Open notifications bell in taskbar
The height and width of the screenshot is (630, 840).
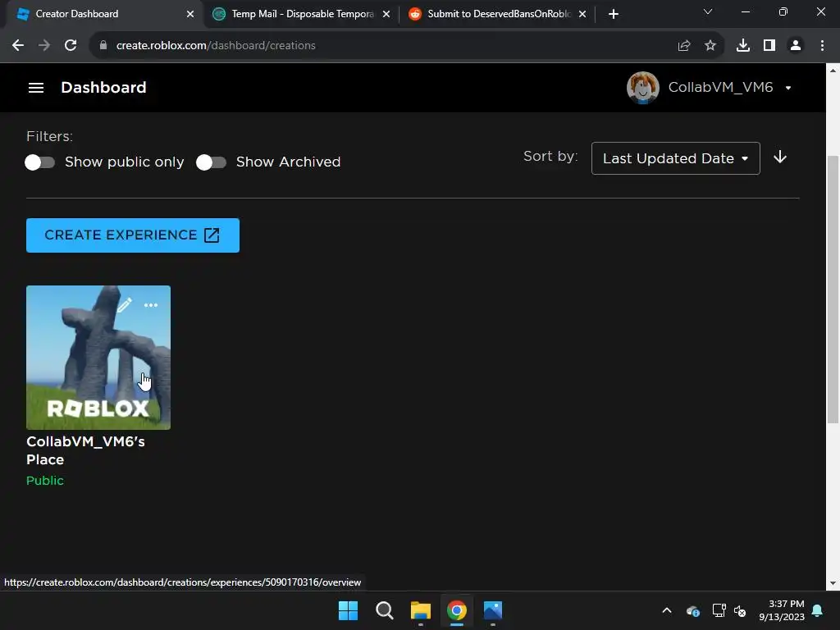coord(818,610)
